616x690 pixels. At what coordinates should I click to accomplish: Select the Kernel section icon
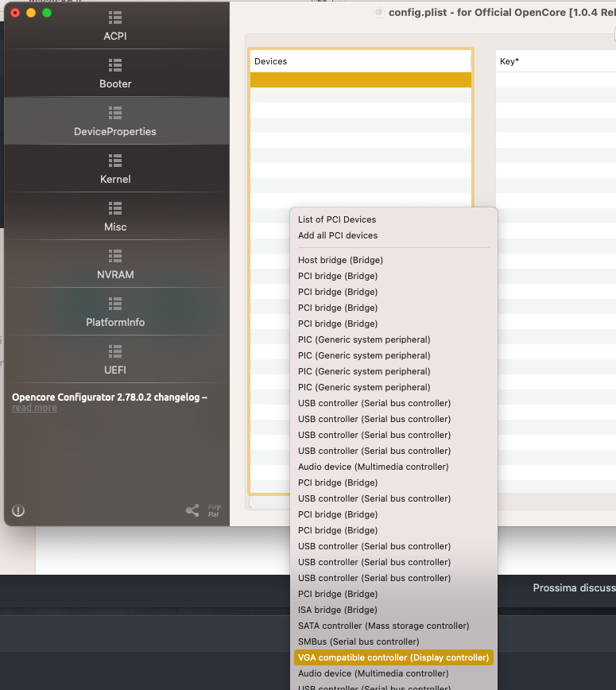[x=115, y=161]
